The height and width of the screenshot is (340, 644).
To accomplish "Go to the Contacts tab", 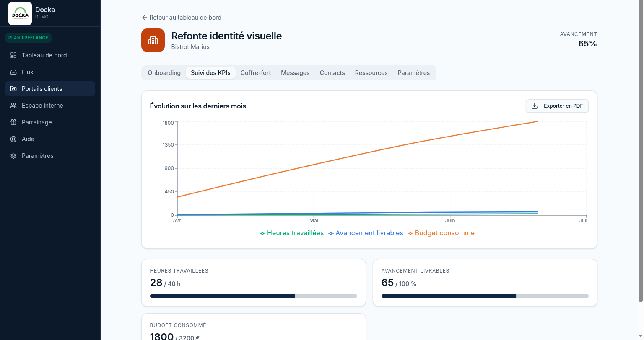I will 332,73.
